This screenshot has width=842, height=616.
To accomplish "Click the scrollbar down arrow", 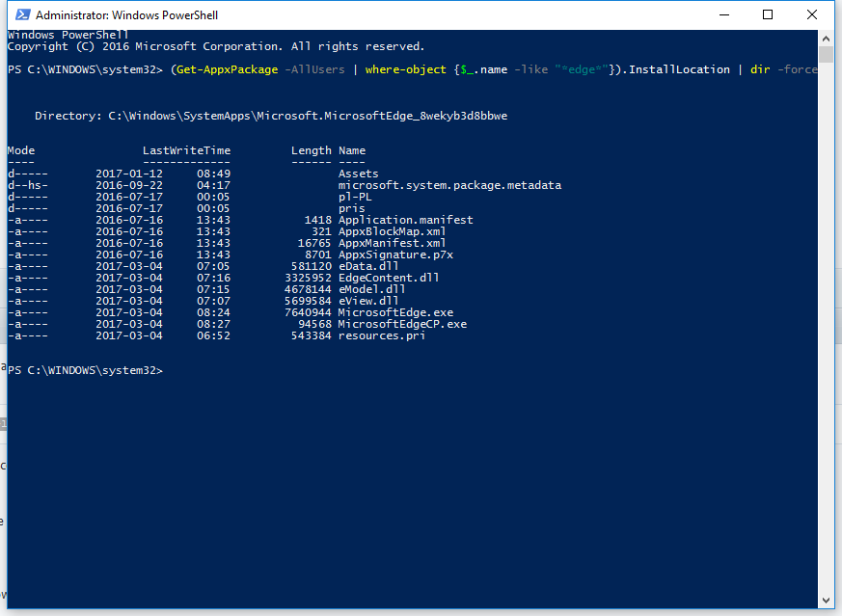I will click(826, 601).
